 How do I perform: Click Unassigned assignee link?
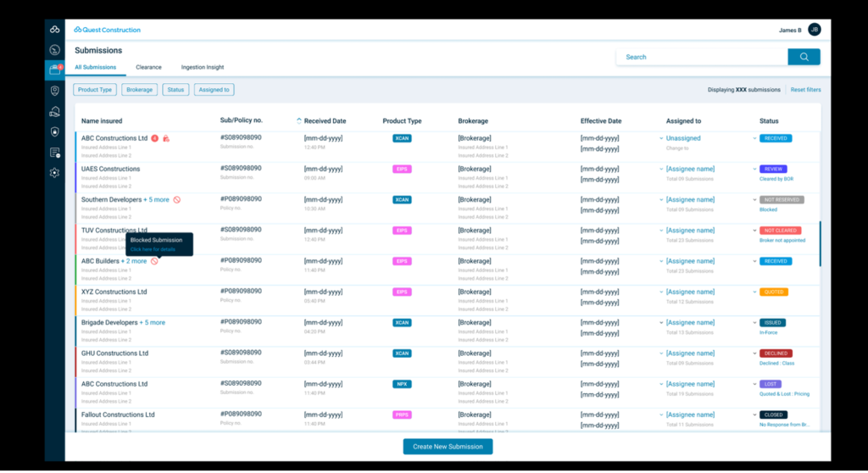pyautogui.click(x=683, y=138)
